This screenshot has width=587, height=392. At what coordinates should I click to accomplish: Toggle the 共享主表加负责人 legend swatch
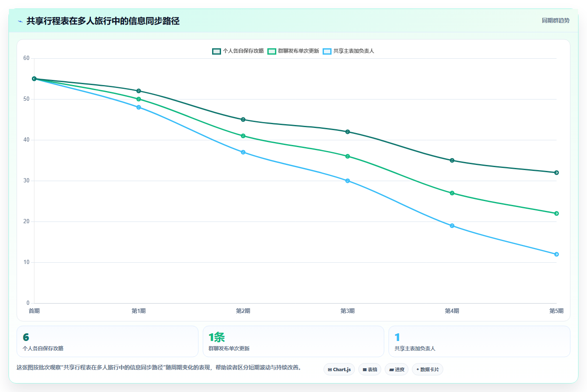point(327,51)
